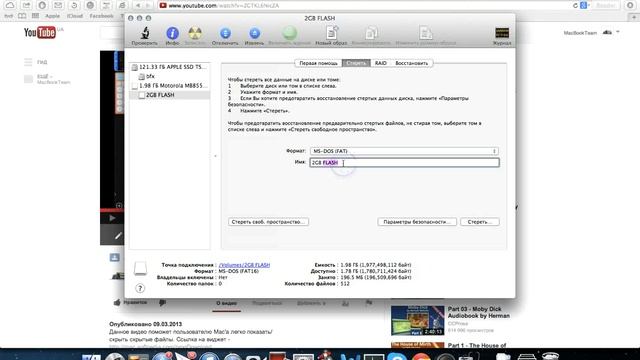Open the iCloud bookmark in Safari

75,16
